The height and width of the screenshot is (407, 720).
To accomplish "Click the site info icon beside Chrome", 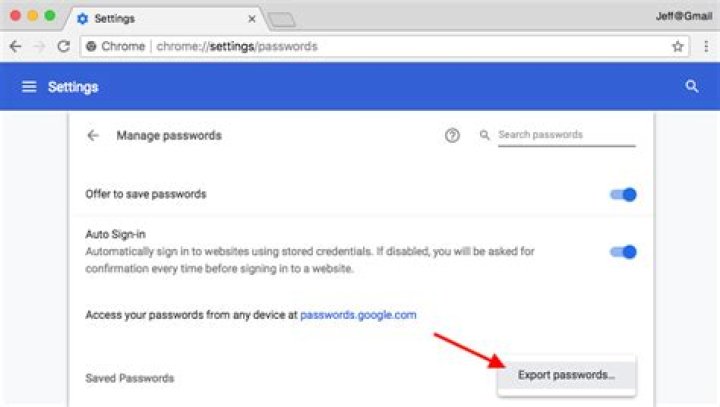I will (91, 46).
